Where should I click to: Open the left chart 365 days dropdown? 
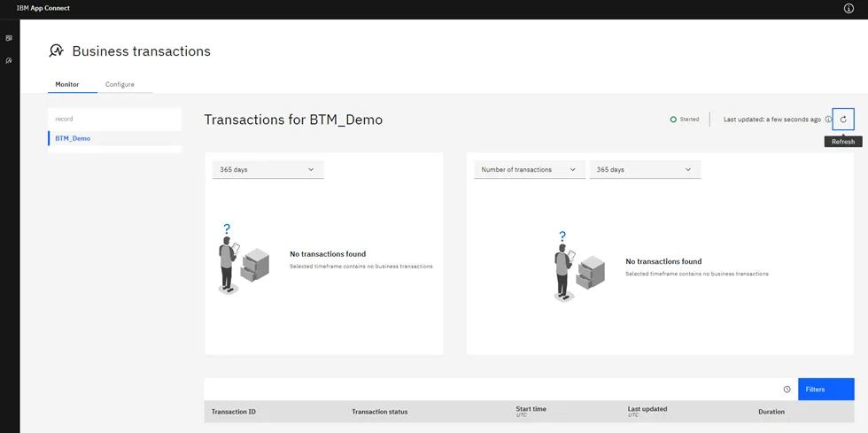click(x=267, y=169)
